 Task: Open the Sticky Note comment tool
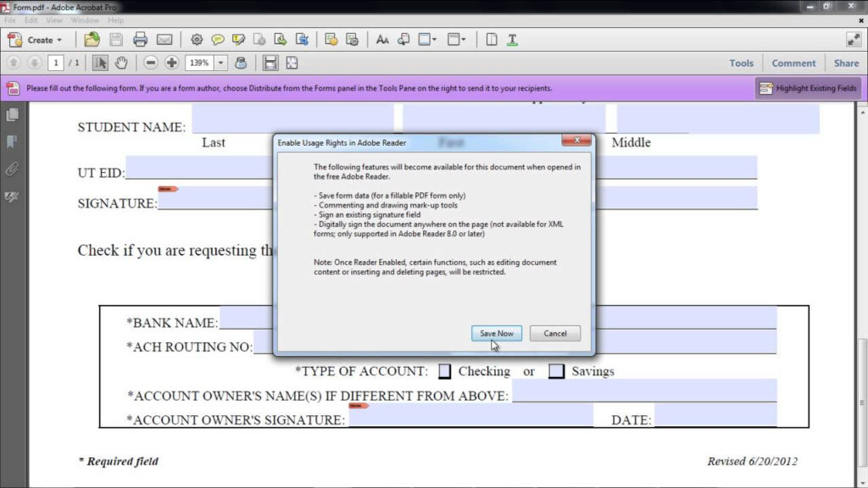point(218,40)
